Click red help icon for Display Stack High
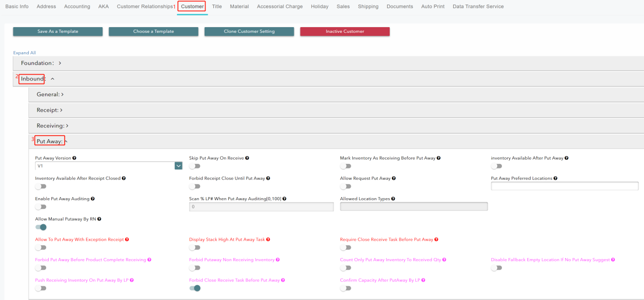This screenshot has height=300, width=644. click(x=268, y=239)
